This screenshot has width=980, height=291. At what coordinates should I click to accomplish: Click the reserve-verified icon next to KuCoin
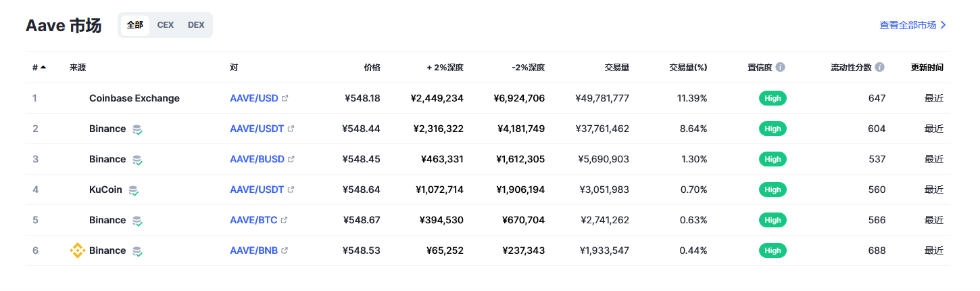(134, 190)
